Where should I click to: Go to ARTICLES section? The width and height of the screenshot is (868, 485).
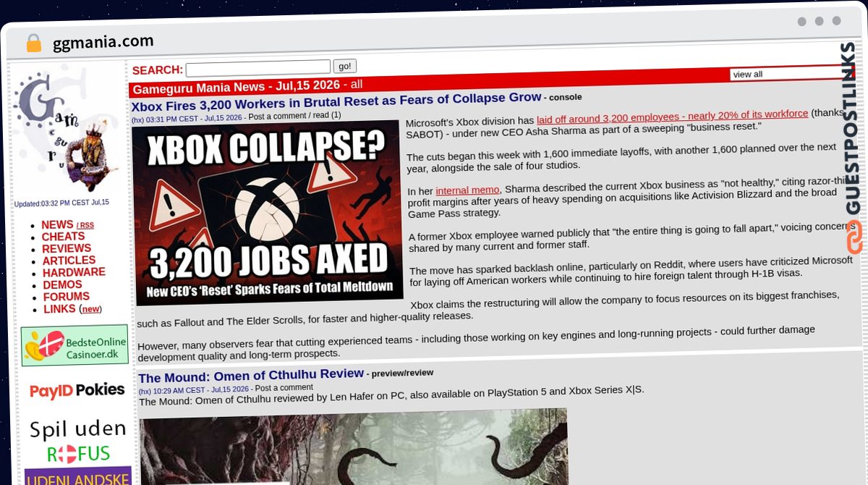[x=69, y=261]
